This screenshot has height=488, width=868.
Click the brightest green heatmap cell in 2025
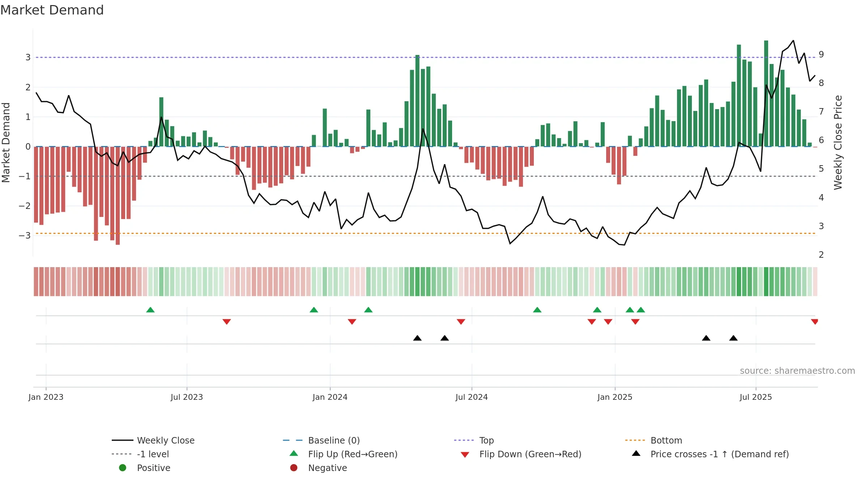click(x=766, y=282)
